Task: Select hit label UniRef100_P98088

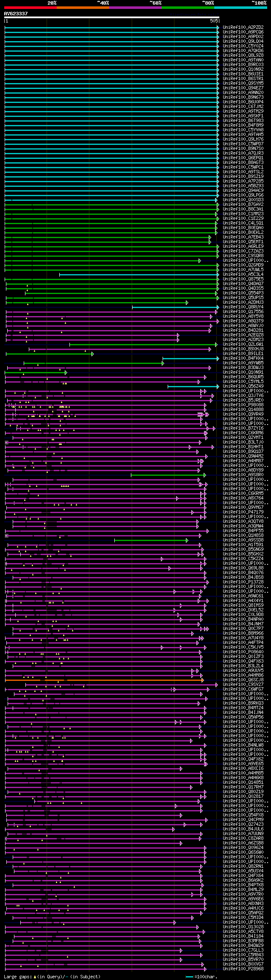Action: click(x=243, y=405)
